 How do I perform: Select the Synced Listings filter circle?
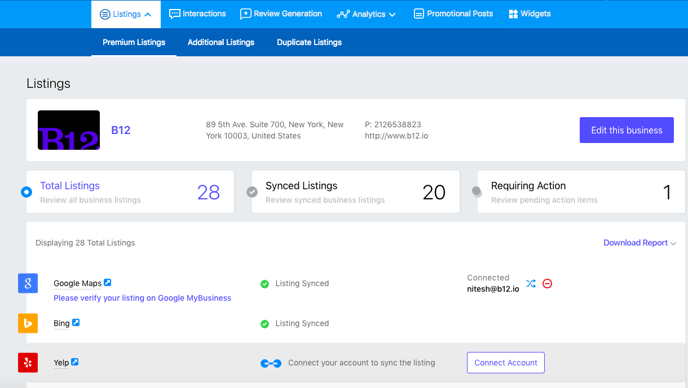point(252,192)
